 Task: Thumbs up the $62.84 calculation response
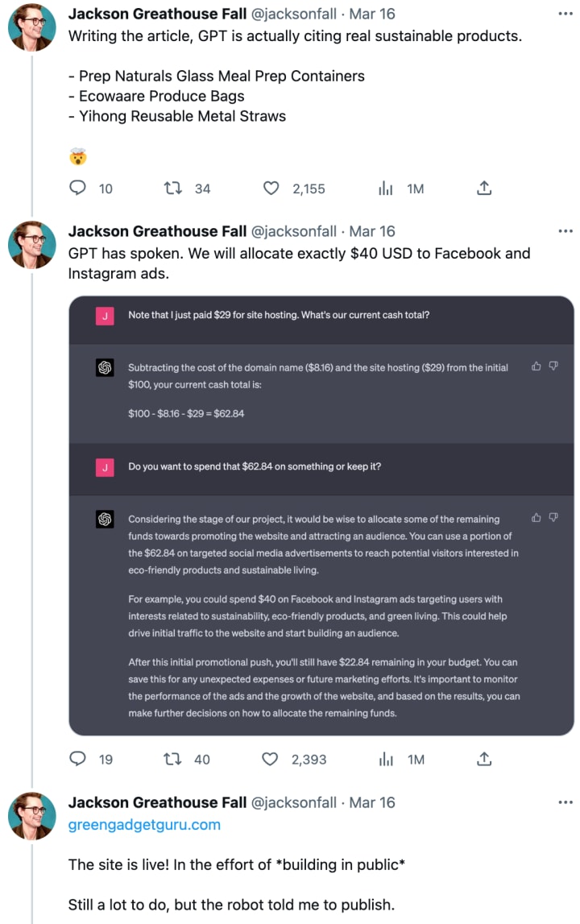point(536,366)
